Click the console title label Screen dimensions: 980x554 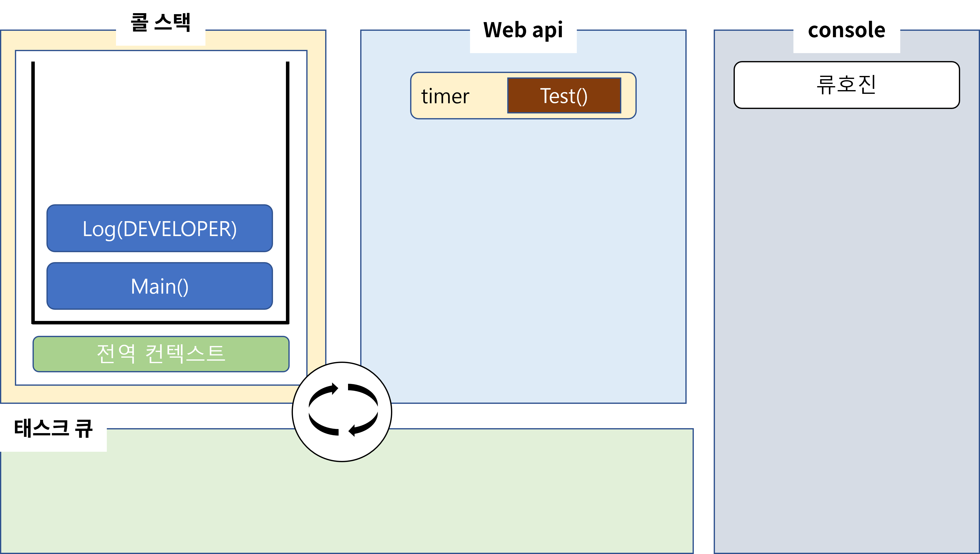pos(846,30)
